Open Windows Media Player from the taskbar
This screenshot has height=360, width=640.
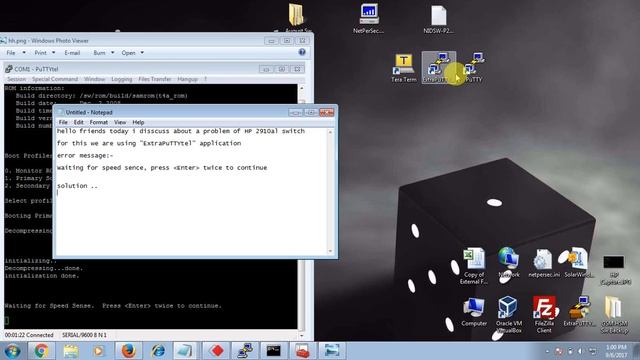[x=98, y=351]
